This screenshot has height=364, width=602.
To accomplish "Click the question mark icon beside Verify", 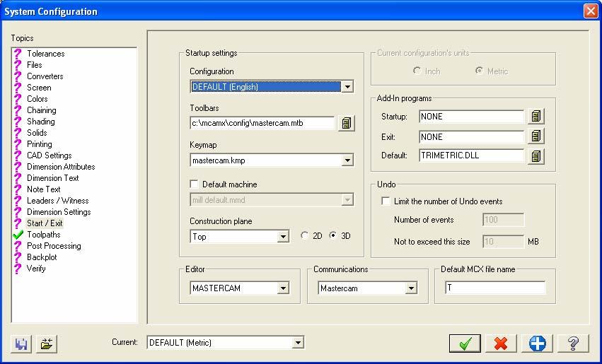I will (x=18, y=269).
